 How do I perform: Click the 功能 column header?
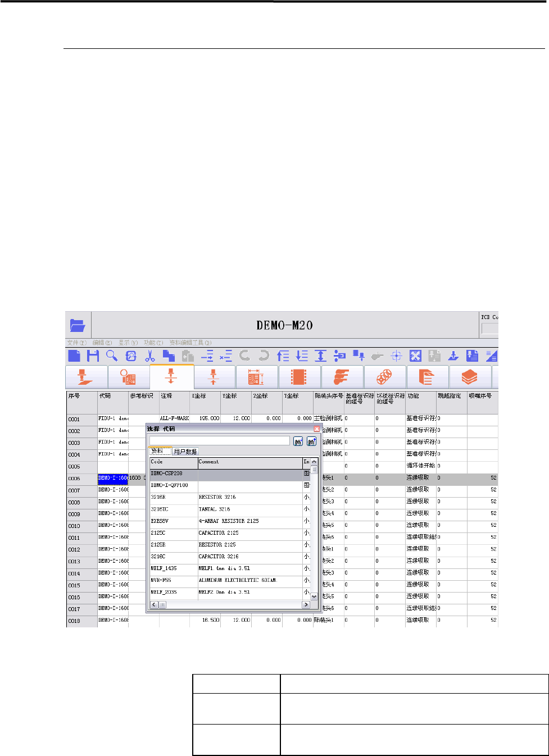pos(421,402)
